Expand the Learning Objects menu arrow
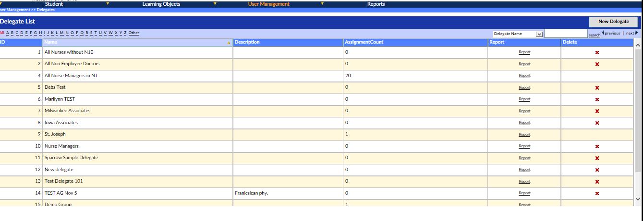The image size is (644, 221). [215, 3]
